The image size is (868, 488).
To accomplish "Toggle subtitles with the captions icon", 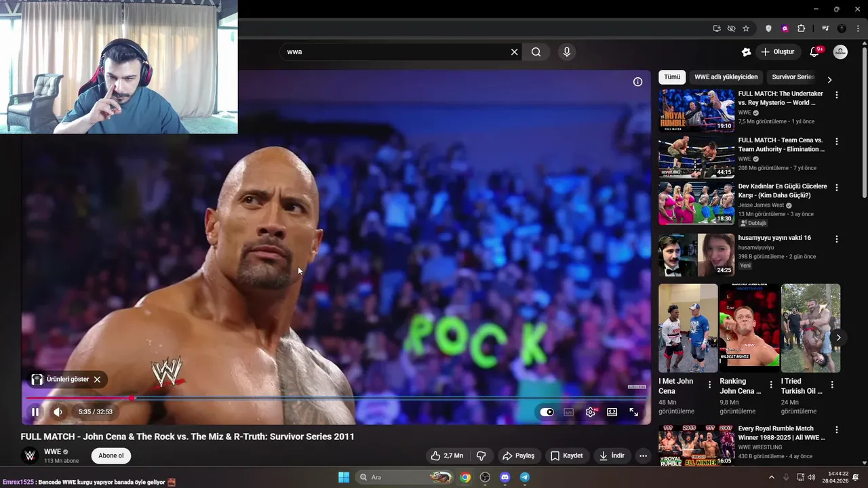I will 569,412.
